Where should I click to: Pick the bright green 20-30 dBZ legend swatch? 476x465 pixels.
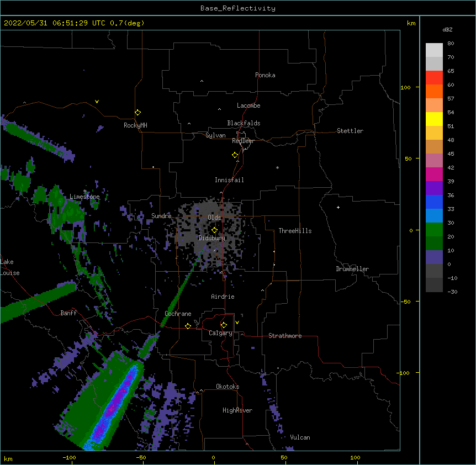[x=434, y=230]
